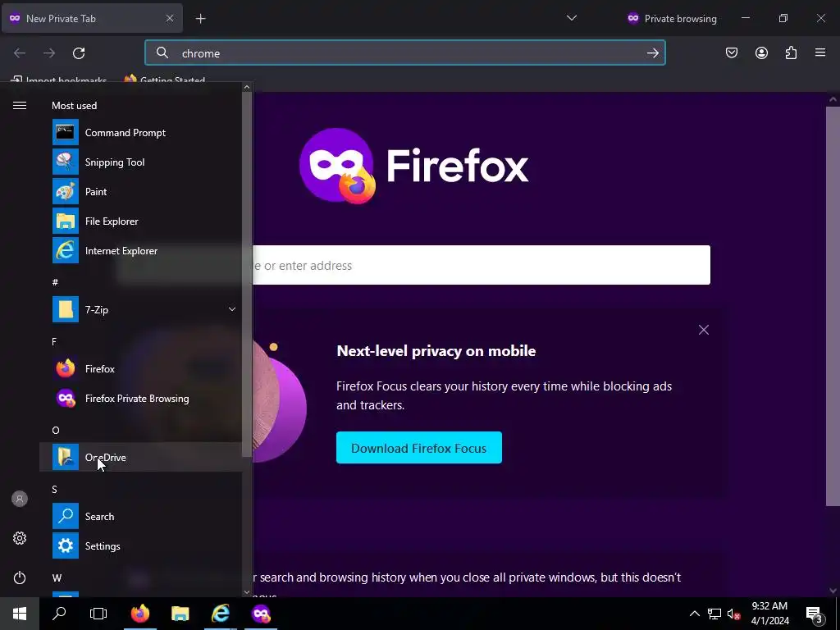Close the New Private Tab
Image resolution: width=840 pixels, height=630 pixels.
tap(169, 19)
